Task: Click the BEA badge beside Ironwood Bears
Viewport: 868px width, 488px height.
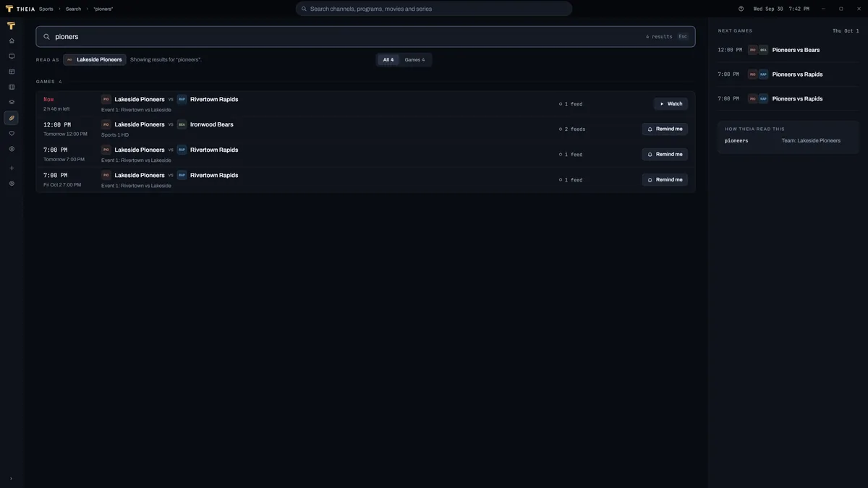Action: coord(182,124)
